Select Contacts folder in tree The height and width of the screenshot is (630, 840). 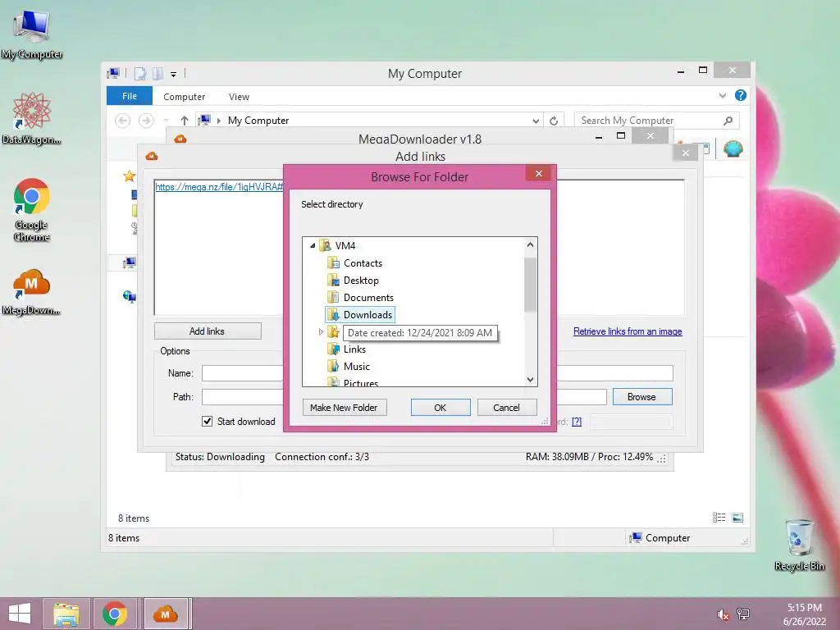point(363,263)
